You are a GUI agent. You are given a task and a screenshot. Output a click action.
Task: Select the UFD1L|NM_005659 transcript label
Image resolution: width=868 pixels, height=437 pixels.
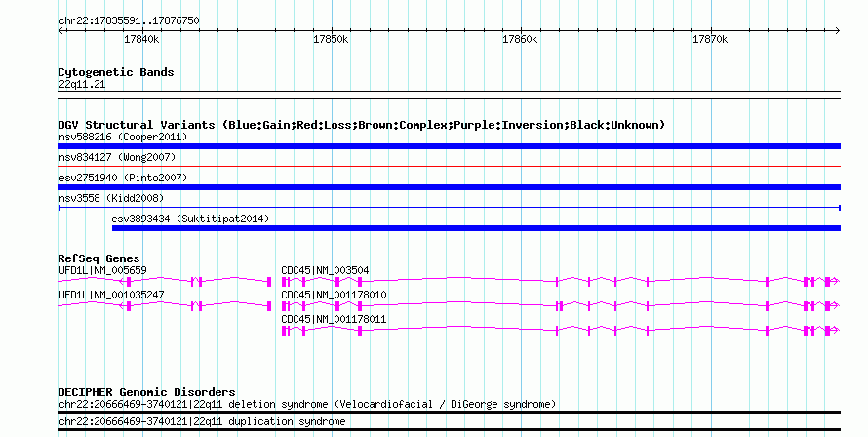pyautogui.click(x=102, y=270)
